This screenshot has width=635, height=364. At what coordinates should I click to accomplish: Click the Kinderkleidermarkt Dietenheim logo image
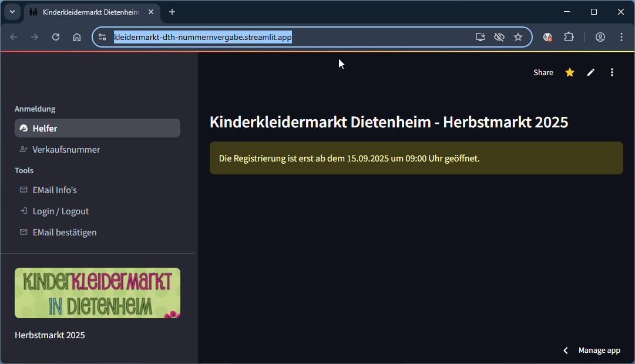click(x=98, y=293)
